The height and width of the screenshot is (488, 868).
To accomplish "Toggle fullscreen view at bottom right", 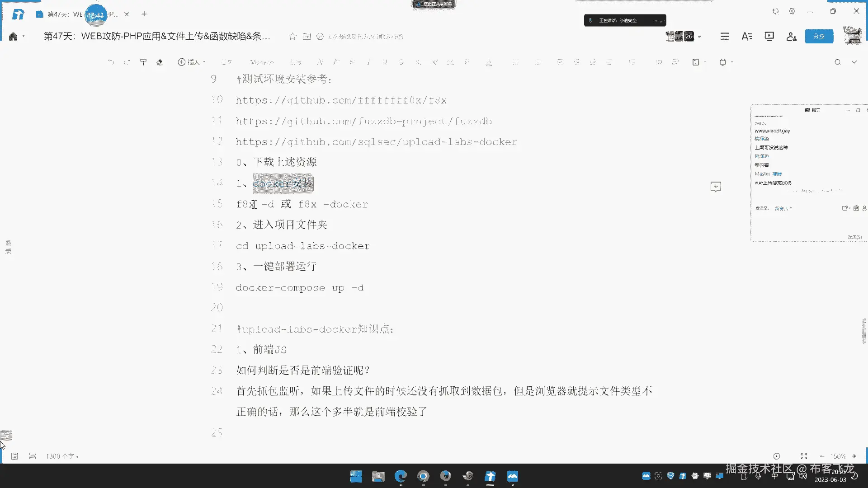I will click(x=804, y=456).
